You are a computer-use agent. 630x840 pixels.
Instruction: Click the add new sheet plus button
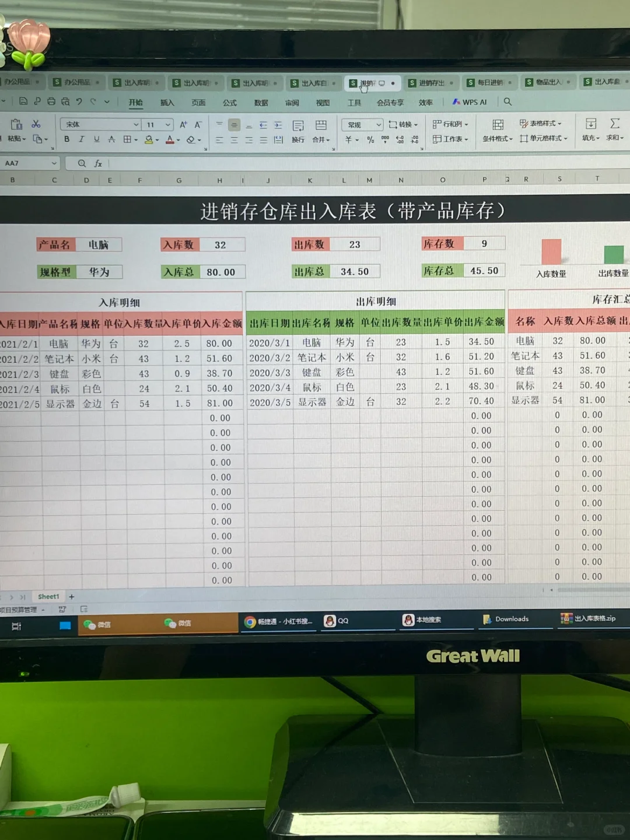click(x=72, y=597)
